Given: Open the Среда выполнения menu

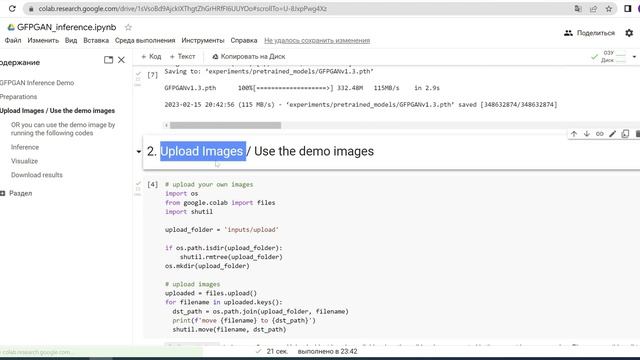Looking at the screenshot, I should coord(145,40).
